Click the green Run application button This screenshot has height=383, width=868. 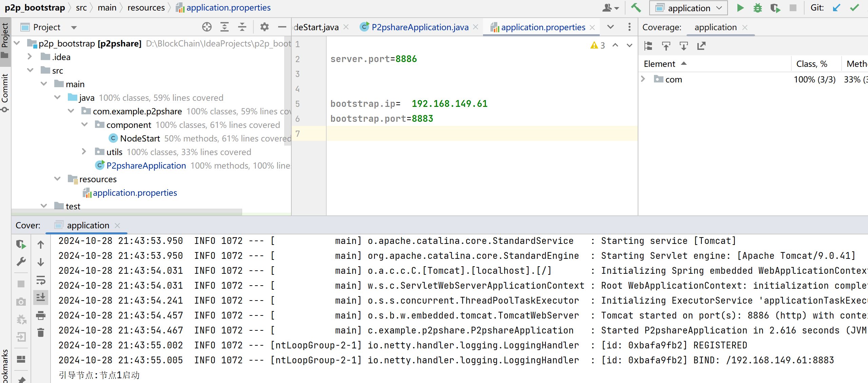pos(740,8)
